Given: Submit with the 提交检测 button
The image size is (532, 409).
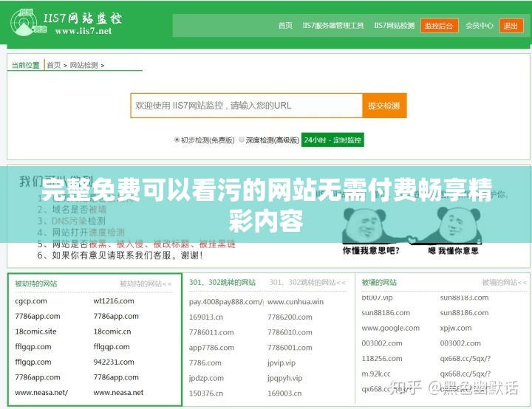Looking at the screenshot, I should point(384,106).
